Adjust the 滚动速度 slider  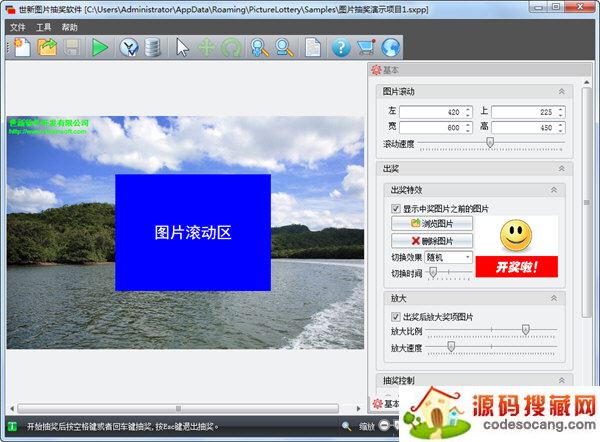489,143
